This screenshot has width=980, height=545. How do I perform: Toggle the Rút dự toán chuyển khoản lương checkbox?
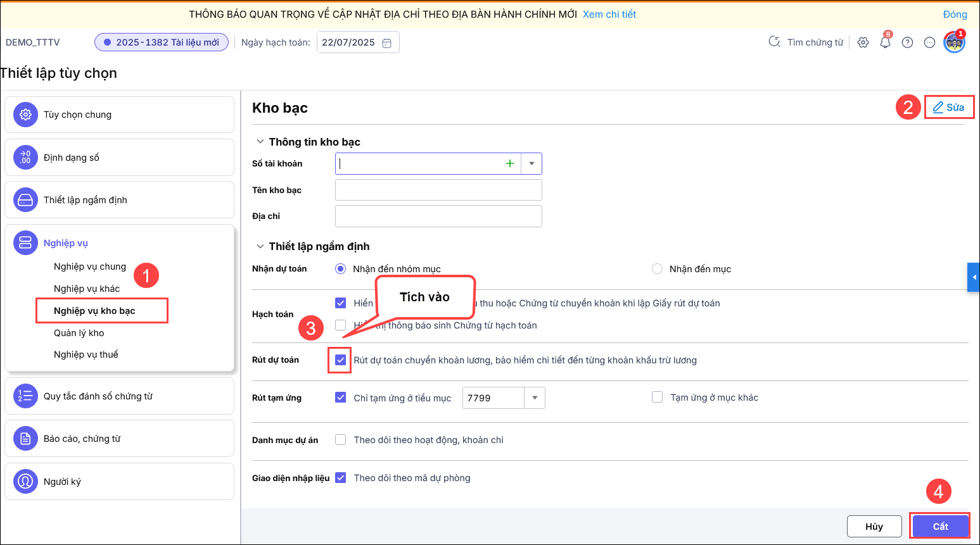(x=341, y=360)
